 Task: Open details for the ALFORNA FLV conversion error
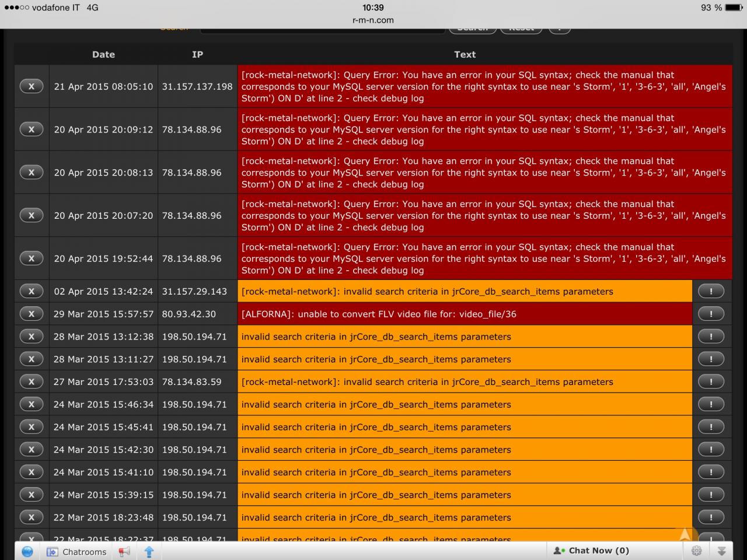click(711, 314)
